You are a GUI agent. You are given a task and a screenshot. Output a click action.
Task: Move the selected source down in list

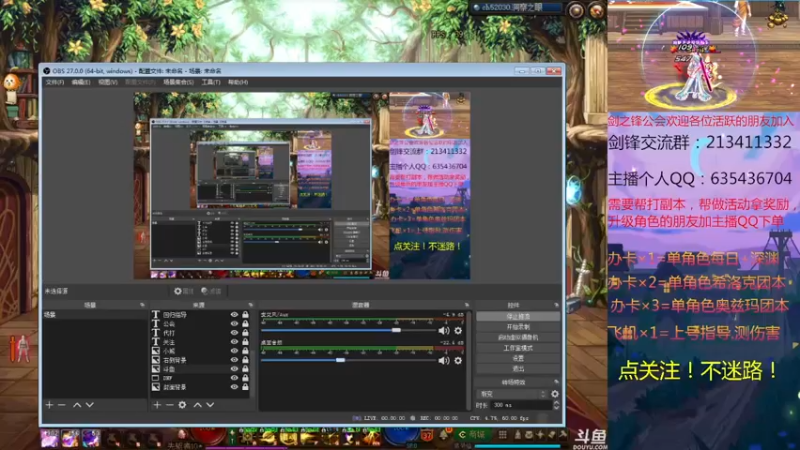210,405
